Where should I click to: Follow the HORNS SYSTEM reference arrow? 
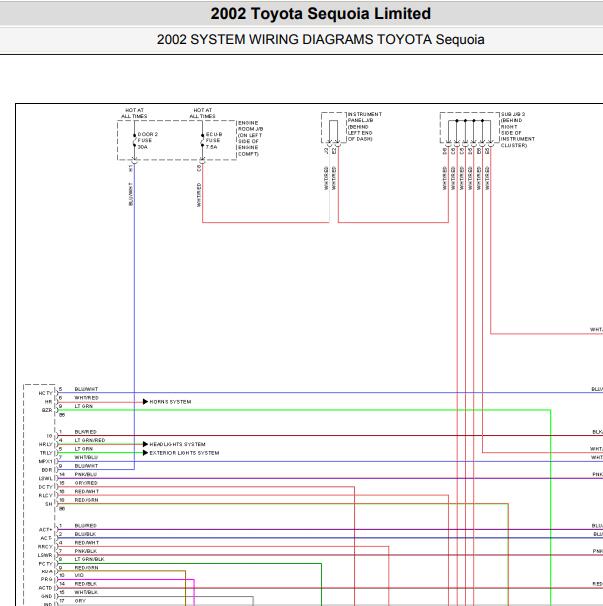167,402
